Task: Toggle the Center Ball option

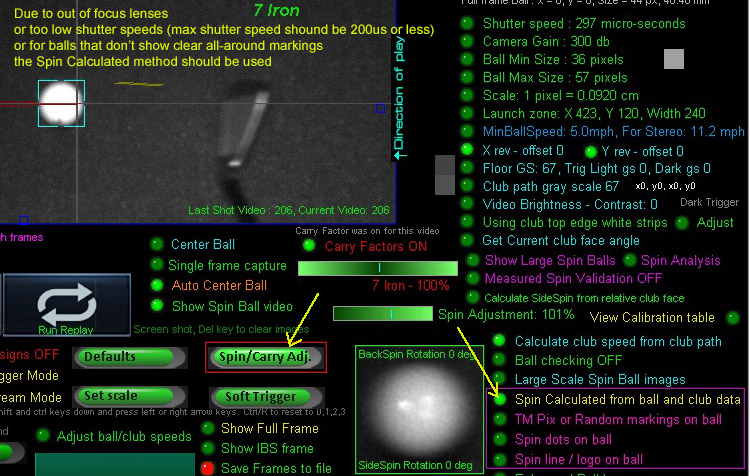Action: 156,244
